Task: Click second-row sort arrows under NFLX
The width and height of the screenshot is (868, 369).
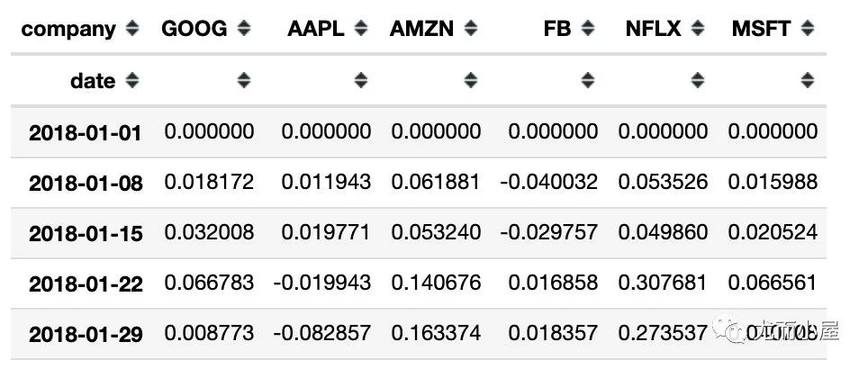Action: 696,81
